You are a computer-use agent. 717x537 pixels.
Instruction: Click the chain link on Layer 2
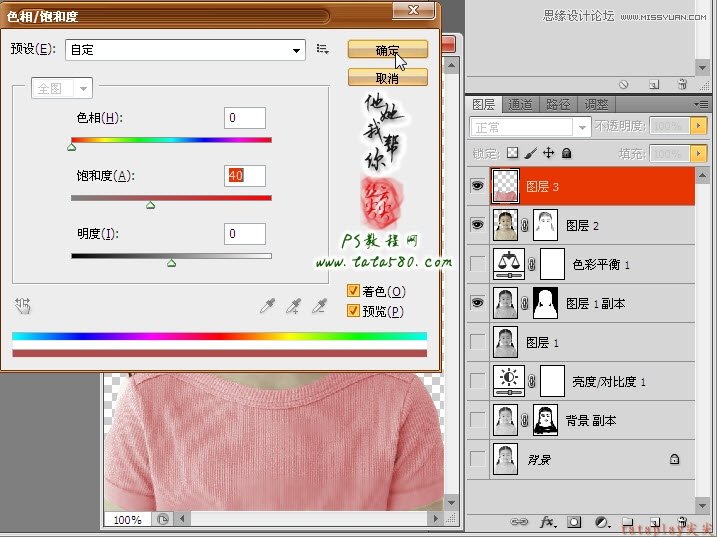tap(525, 225)
